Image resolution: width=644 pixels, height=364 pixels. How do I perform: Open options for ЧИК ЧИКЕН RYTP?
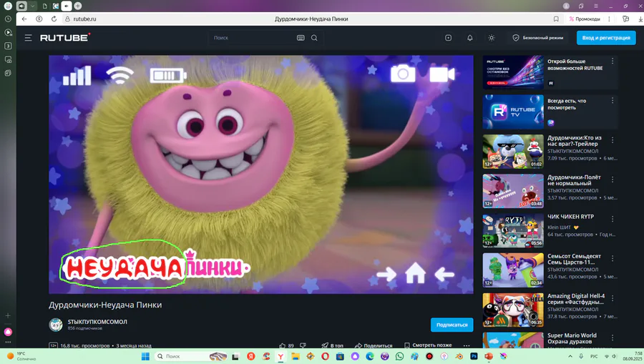pyautogui.click(x=613, y=219)
